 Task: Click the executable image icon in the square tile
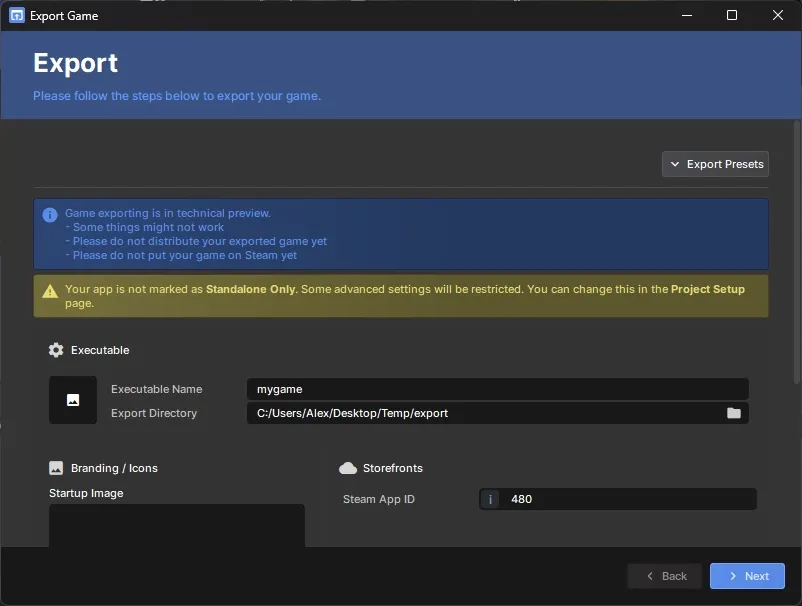point(72,400)
